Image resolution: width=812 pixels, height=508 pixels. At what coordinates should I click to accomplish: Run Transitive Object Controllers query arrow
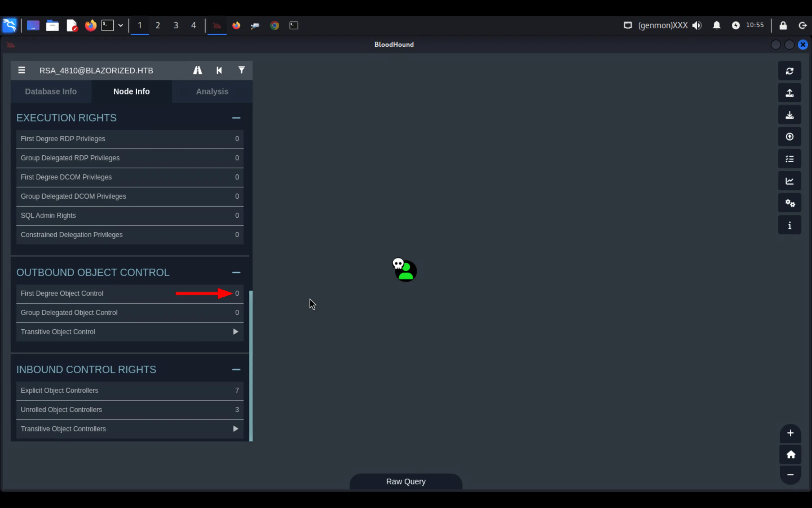coord(235,429)
